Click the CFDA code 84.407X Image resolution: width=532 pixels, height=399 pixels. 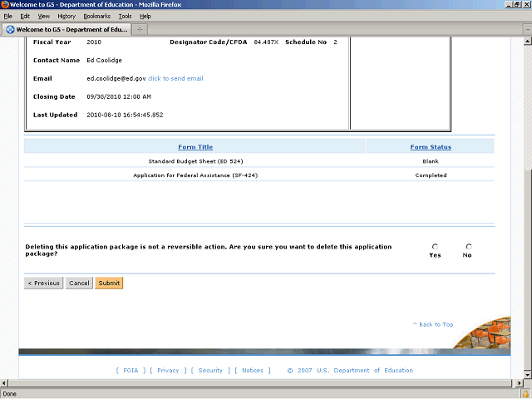[x=266, y=42]
